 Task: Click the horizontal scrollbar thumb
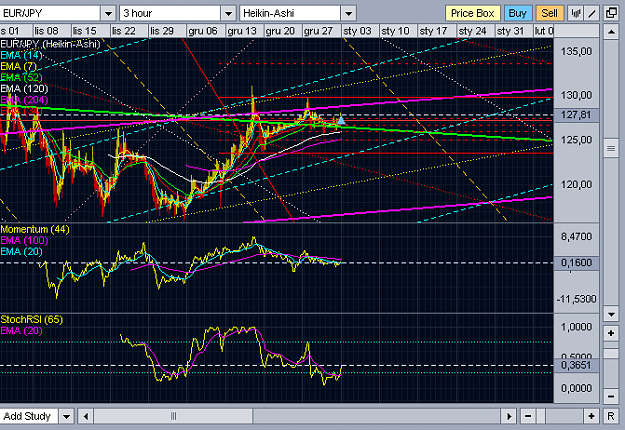[x=173, y=416]
